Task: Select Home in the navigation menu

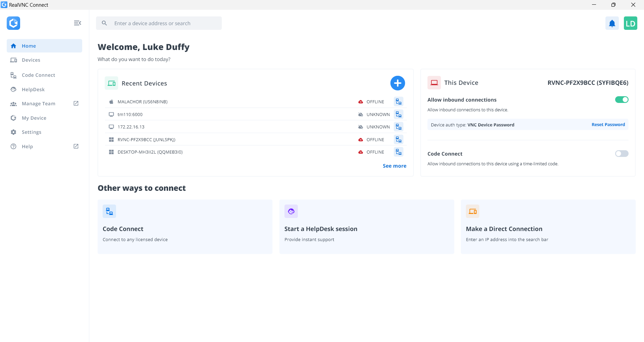Action: [29, 46]
